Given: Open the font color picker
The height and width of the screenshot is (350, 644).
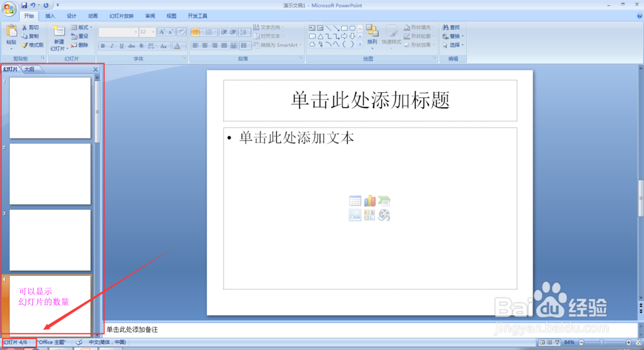Looking at the screenshot, I should pyautogui.click(x=179, y=46).
